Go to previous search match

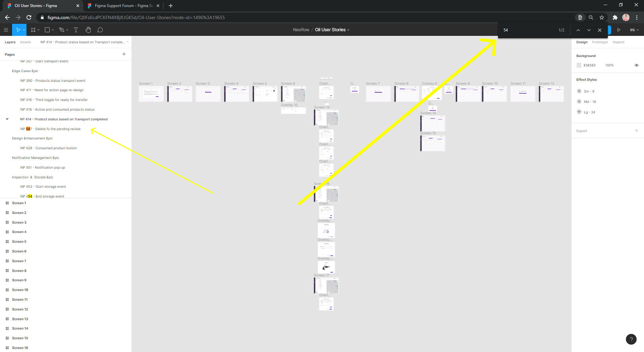578,30
